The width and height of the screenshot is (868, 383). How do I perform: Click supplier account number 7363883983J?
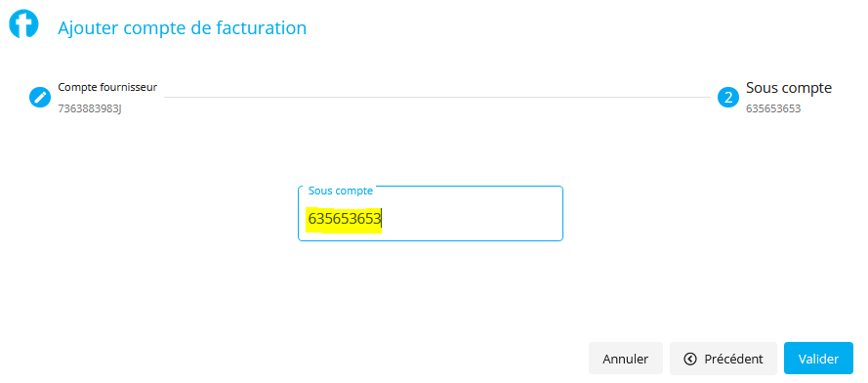(x=90, y=108)
